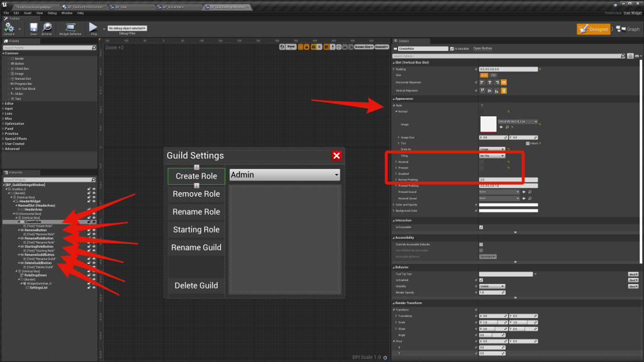Click the Remove Role button in canvas

(x=196, y=194)
